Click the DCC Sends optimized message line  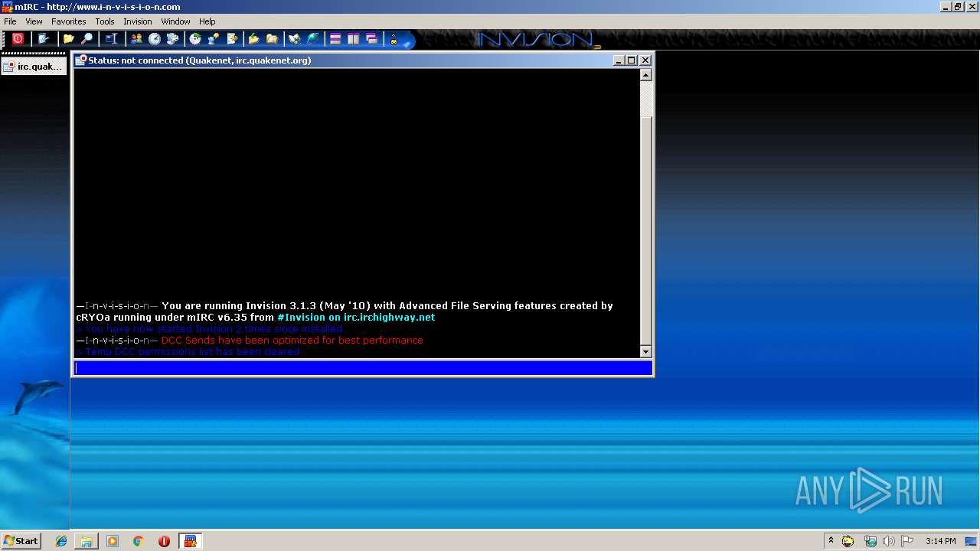click(x=250, y=340)
